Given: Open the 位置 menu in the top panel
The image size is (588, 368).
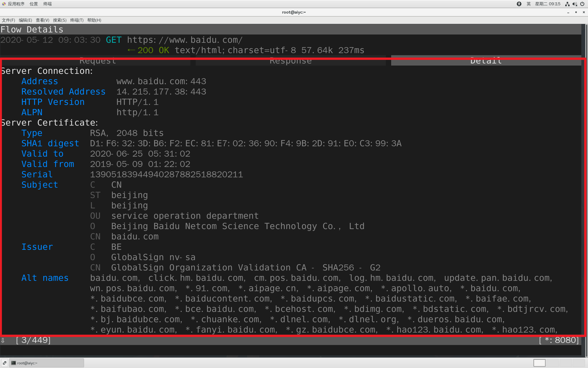Looking at the screenshot, I should (34, 4).
